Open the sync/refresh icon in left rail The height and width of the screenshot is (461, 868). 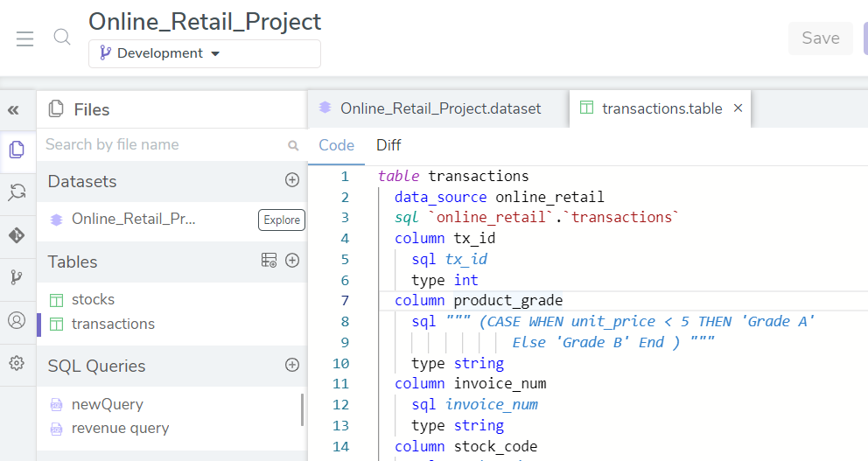pos(17,192)
